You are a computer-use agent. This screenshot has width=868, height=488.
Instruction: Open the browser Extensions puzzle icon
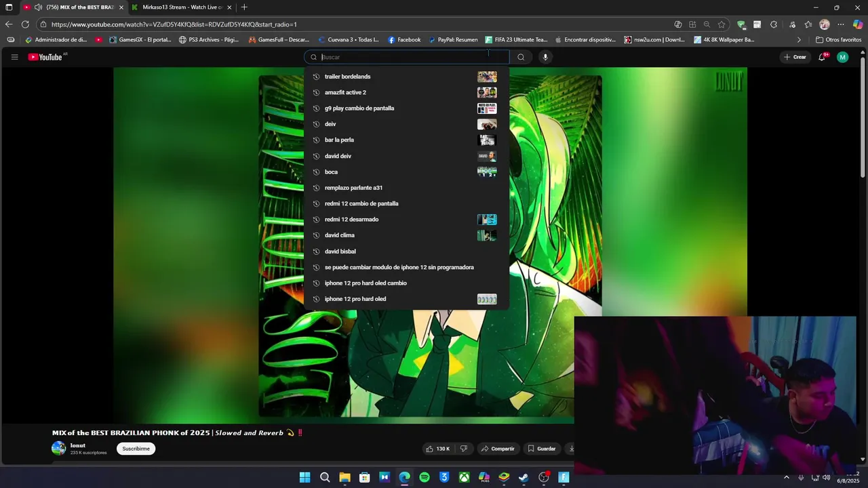774,24
